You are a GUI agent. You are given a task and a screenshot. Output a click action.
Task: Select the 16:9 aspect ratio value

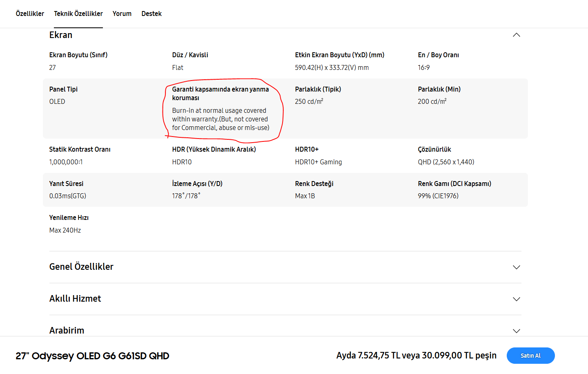424,67
